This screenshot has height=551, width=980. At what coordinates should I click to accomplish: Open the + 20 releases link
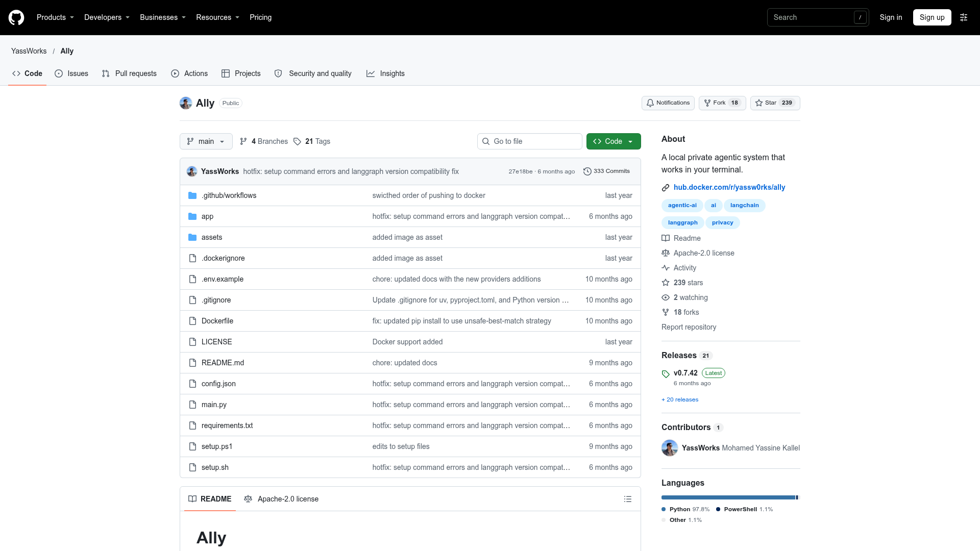(x=680, y=399)
